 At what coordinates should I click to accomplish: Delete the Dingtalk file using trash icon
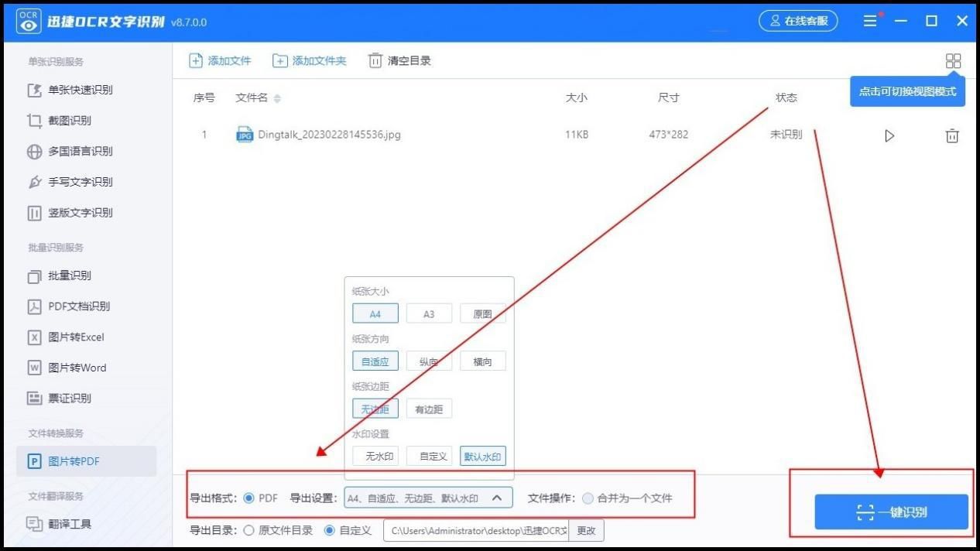[952, 135]
